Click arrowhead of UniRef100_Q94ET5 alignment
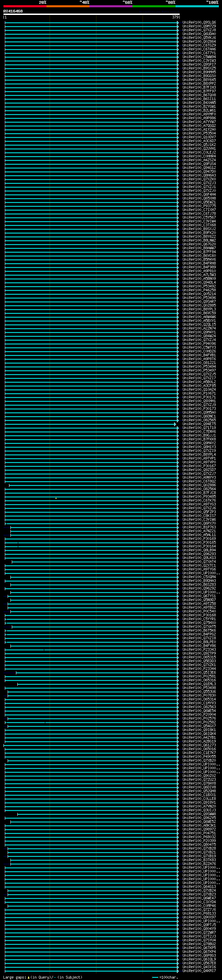This screenshot has width=222, height=980. 175,424
